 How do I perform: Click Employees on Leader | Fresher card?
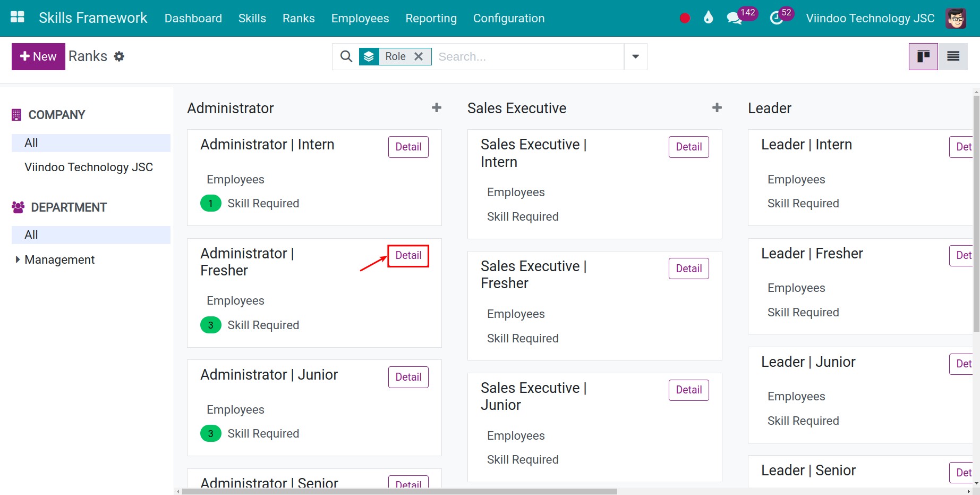tap(796, 288)
